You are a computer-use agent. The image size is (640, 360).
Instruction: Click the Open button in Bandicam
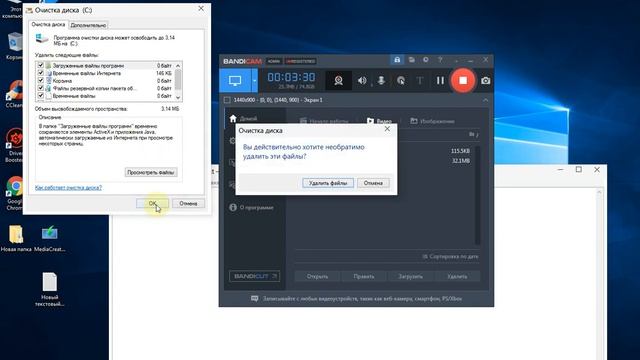pos(318,276)
